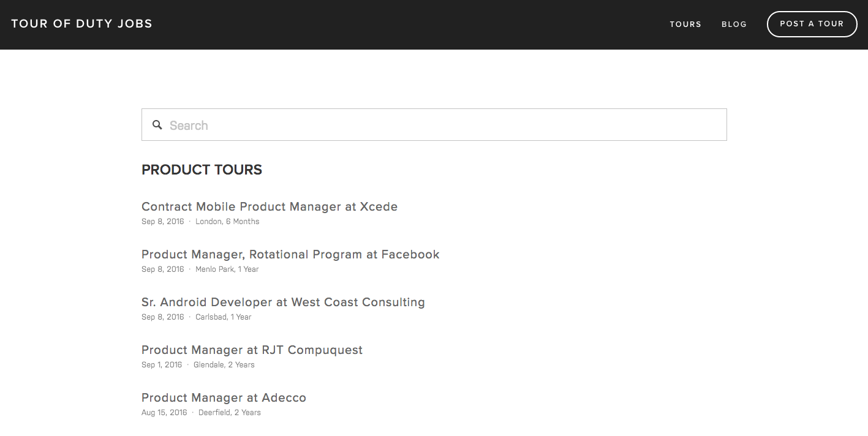868x436 pixels.
Task: Click the Sep 8, 2016 date under Xcede listing
Action: [x=162, y=221]
